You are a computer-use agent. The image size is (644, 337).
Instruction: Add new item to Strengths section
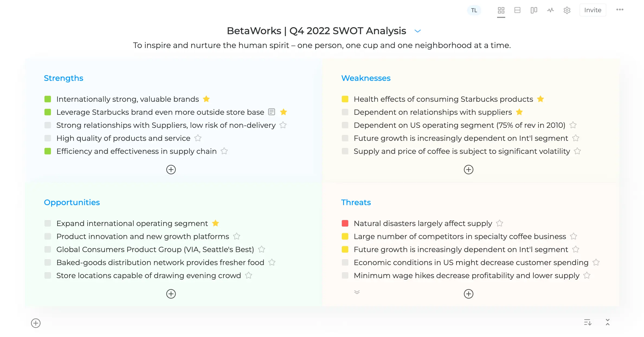171,170
